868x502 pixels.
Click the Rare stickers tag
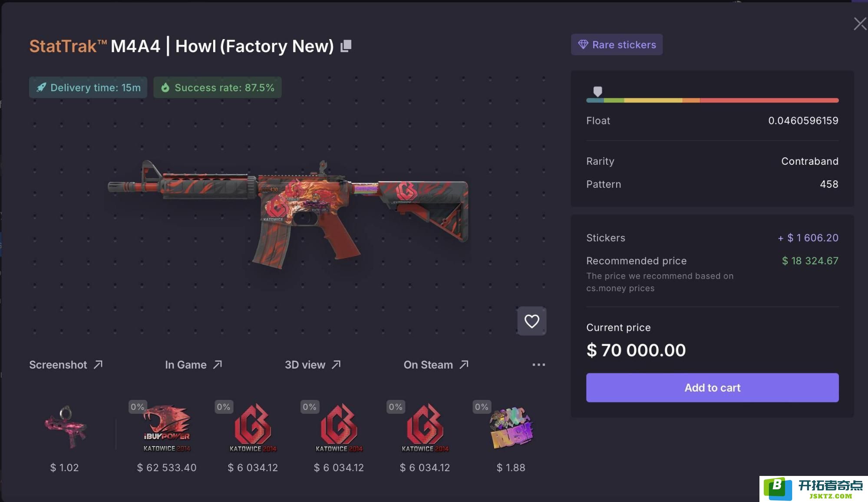point(617,45)
